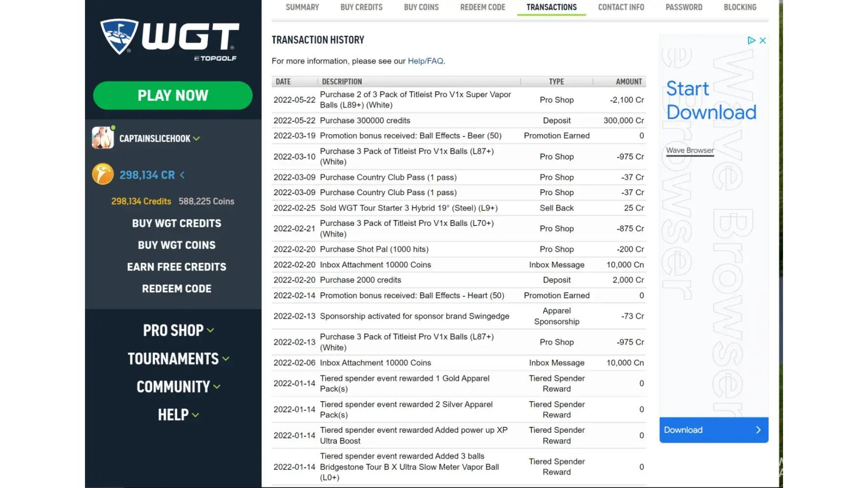The image size is (868, 488).
Task: Click the 2022-03-19 date cell
Action: click(x=294, y=136)
